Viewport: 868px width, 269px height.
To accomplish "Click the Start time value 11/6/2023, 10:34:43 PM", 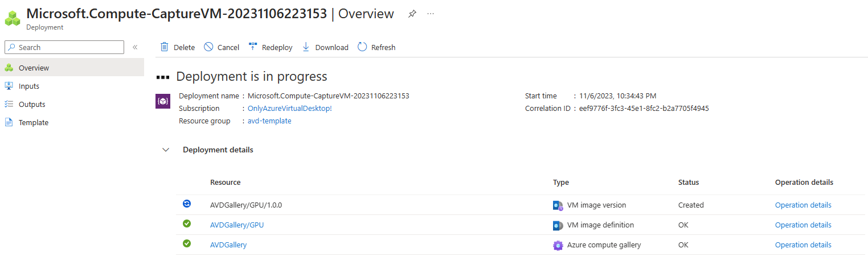I will click(617, 96).
